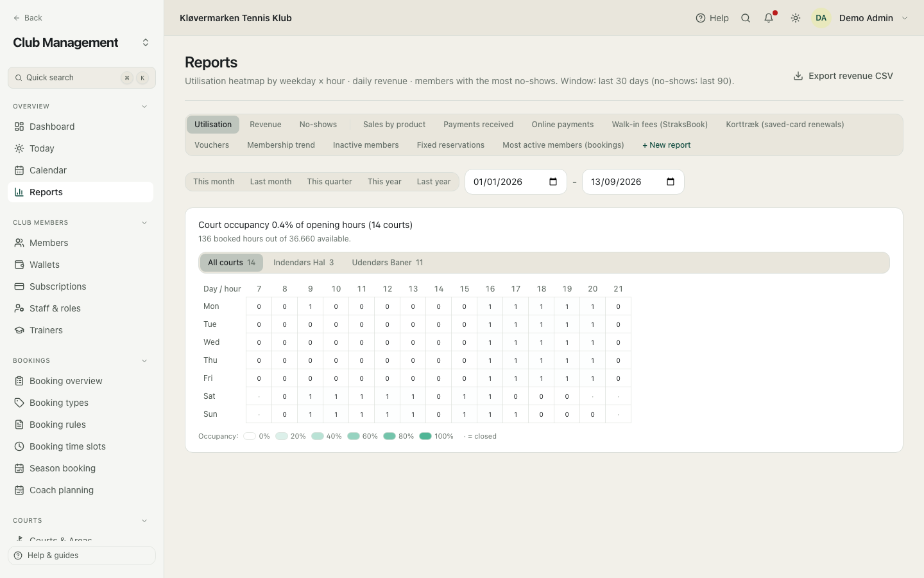Choose the This quarter range

pos(330,182)
